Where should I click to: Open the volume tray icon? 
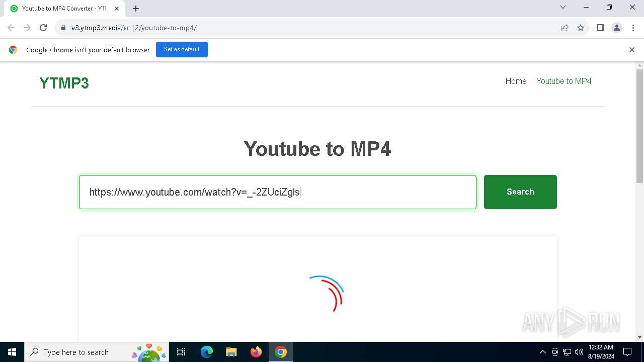(x=579, y=352)
